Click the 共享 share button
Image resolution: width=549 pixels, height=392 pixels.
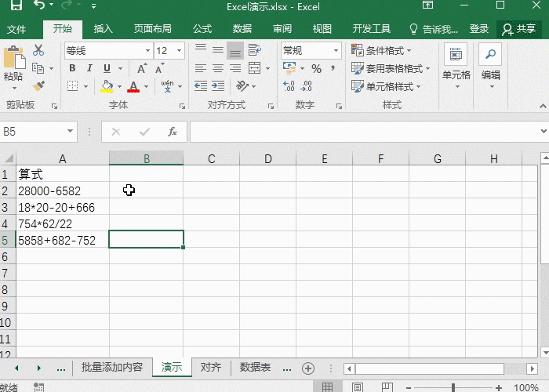519,29
